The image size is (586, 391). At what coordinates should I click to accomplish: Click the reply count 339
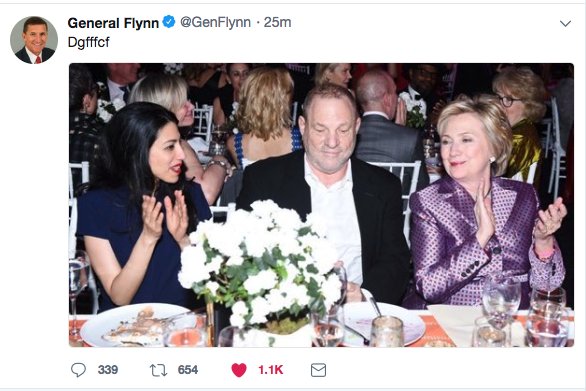coord(108,370)
